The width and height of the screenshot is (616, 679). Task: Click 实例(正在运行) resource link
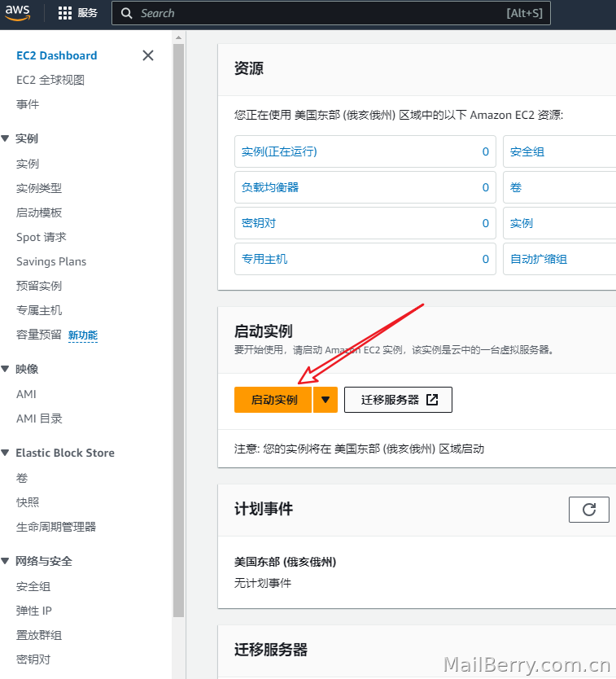pos(279,151)
